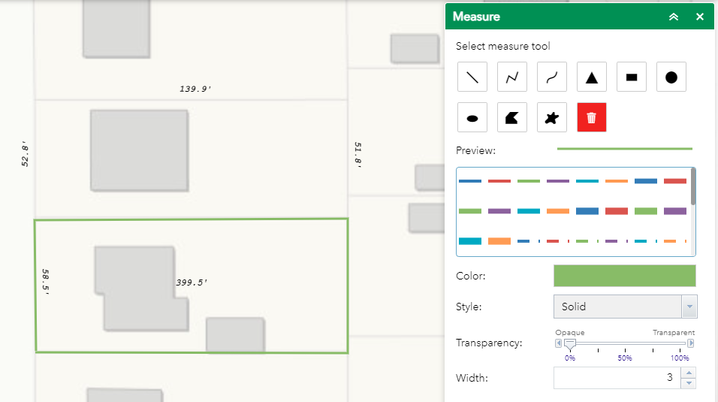Image resolution: width=718 pixels, height=402 pixels.
Task: Pick the cyan dash-dot line symbol
Action: pos(646,241)
